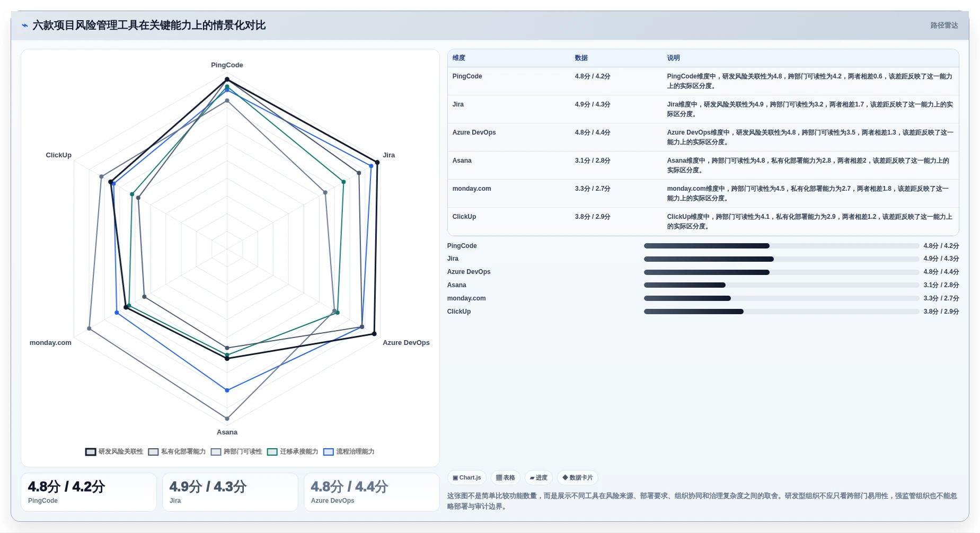Click the 路径雷达 label in header
The width and height of the screenshot is (980, 533).
[944, 25]
